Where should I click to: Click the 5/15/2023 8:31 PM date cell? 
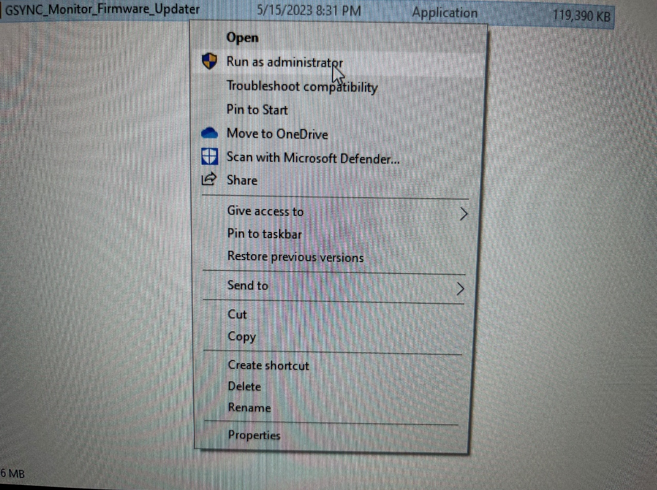309,10
